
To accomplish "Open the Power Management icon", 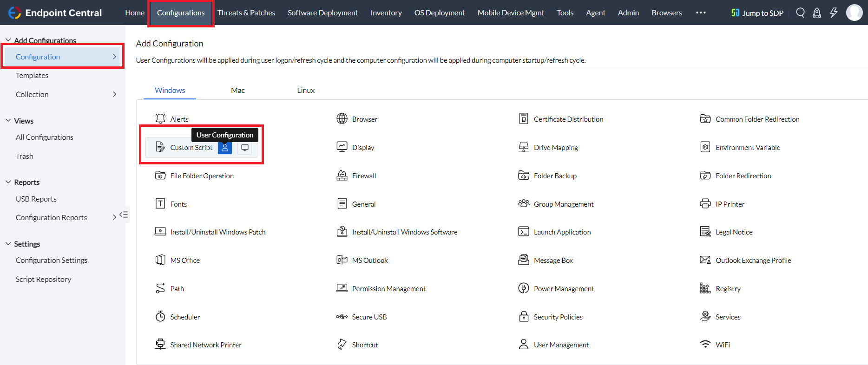I will pyautogui.click(x=524, y=288).
